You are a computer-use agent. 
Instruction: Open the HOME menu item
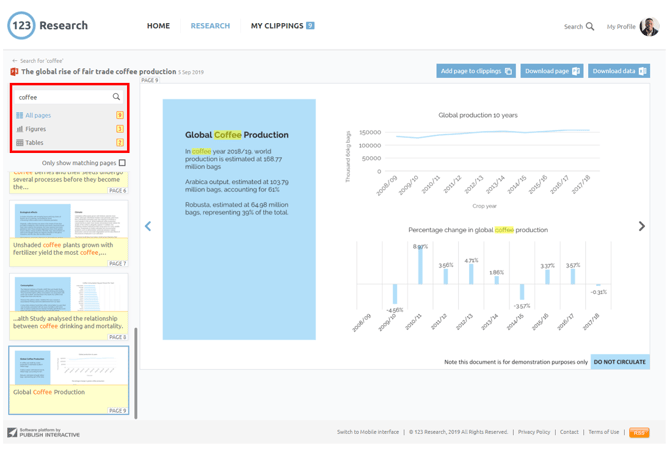click(158, 26)
